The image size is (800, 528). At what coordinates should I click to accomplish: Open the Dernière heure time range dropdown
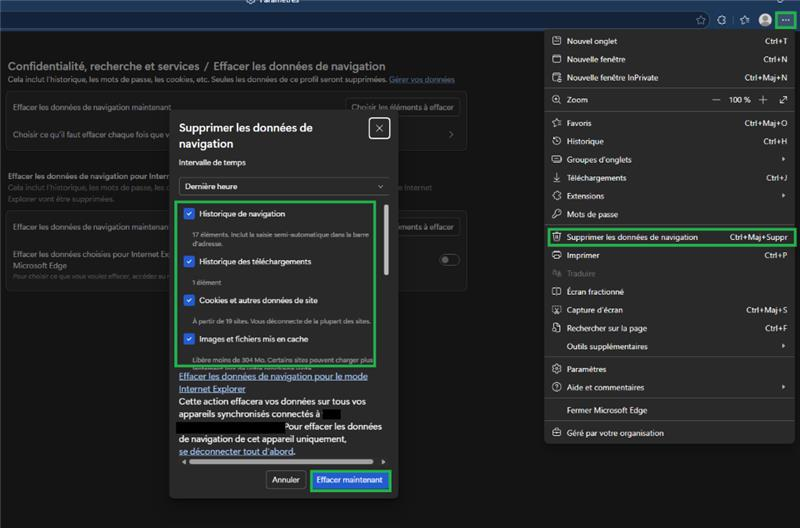(284, 187)
